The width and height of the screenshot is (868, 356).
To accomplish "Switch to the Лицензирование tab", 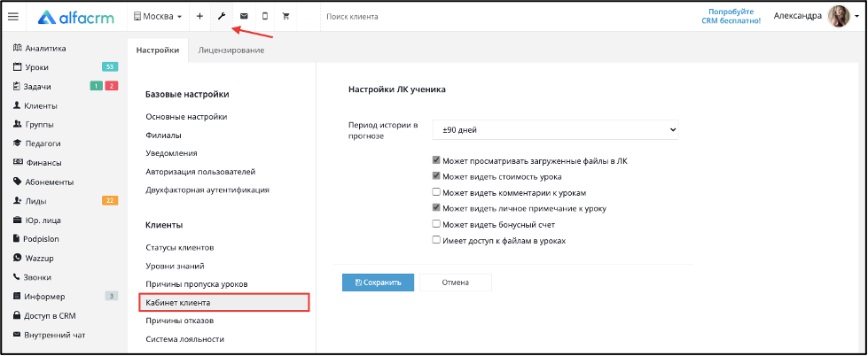I will click(x=231, y=50).
